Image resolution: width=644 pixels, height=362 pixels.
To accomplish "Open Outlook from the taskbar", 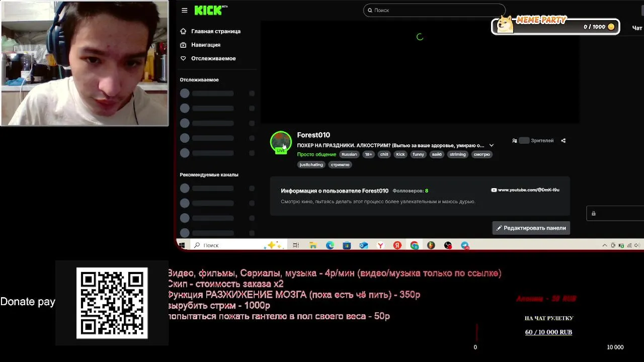I will point(363,245).
